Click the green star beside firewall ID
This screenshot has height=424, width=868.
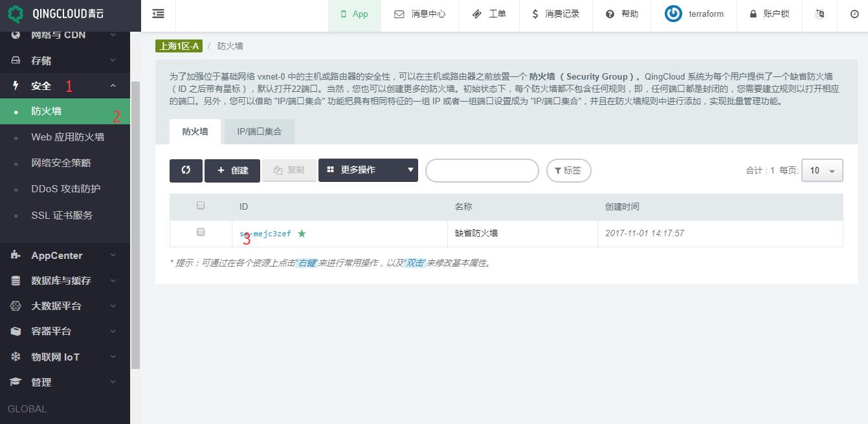(x=302, y=234)
